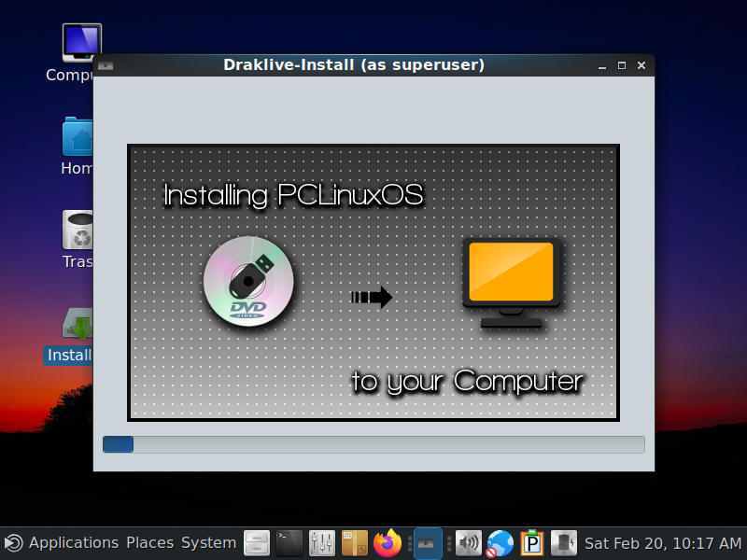Click the volume speaker tray icon

tap(469, 543)
